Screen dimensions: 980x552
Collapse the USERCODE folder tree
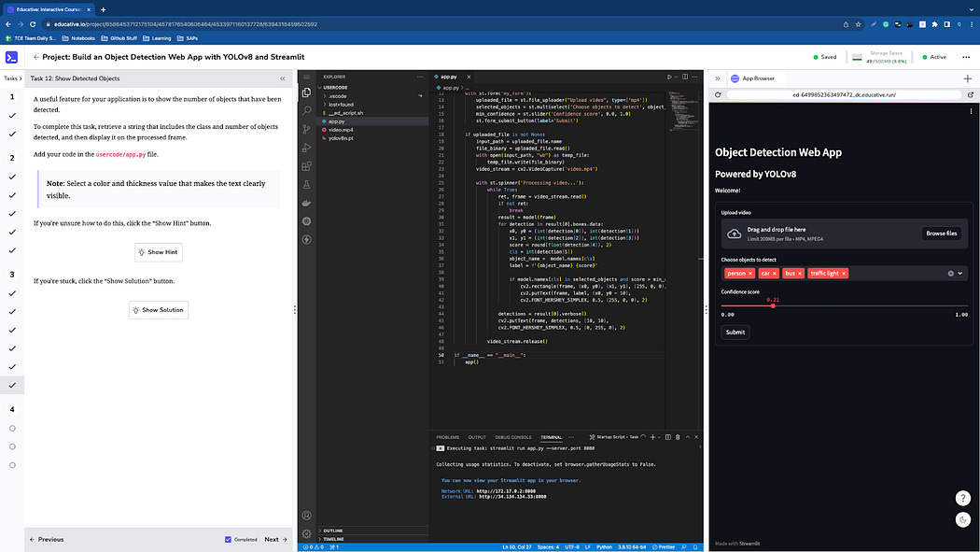[x=321, y=88]
